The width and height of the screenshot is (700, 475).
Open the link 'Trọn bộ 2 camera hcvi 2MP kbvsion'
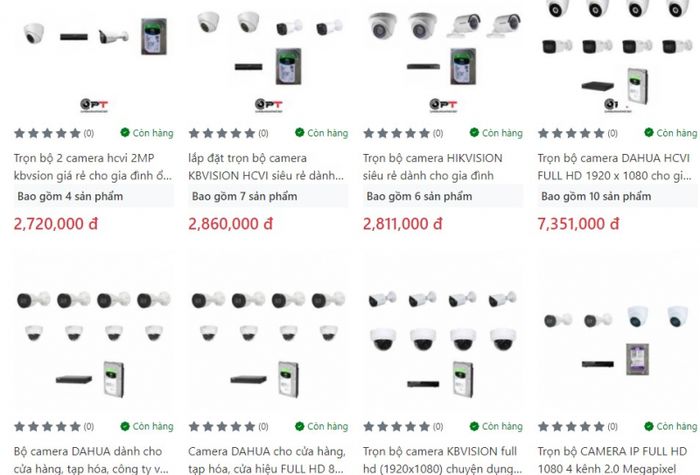pyautogui.click(x=93, y=167)
